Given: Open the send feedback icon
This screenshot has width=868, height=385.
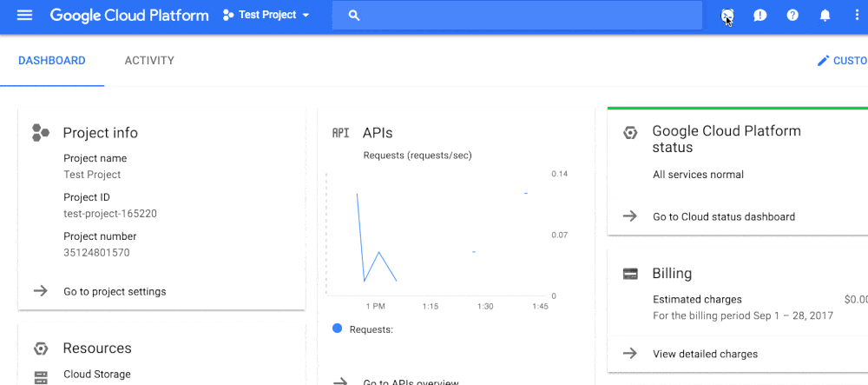Looking at the screenshot, I should coord(760,16).
